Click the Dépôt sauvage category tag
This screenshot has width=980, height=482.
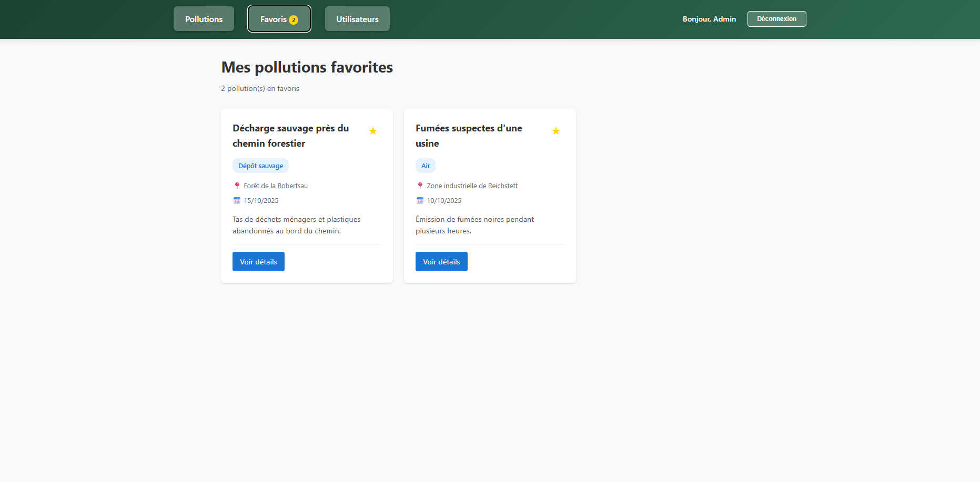click(260, 166)
